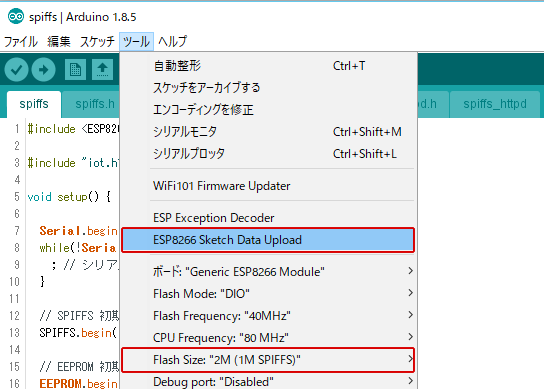544x389 pixels.
Task: Click the '// SPIFFS' comment on line 12
Action: (x=79, y=316)
